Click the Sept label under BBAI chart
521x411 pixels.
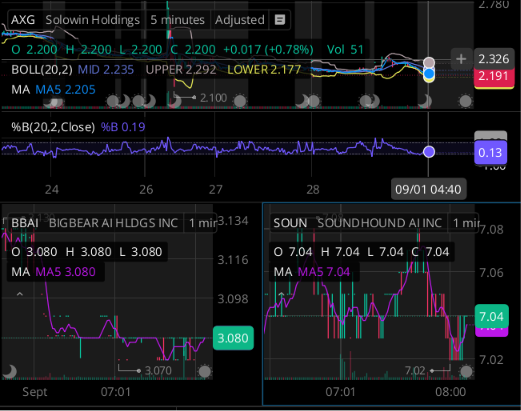point(35,392)
